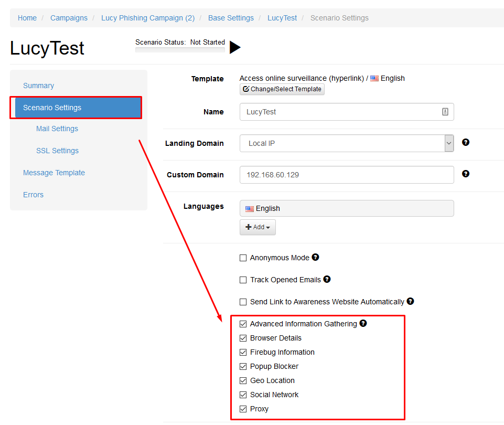Click the Custom Domain input field
This screenshot has width=504, height=425.
tap(347, 175)
